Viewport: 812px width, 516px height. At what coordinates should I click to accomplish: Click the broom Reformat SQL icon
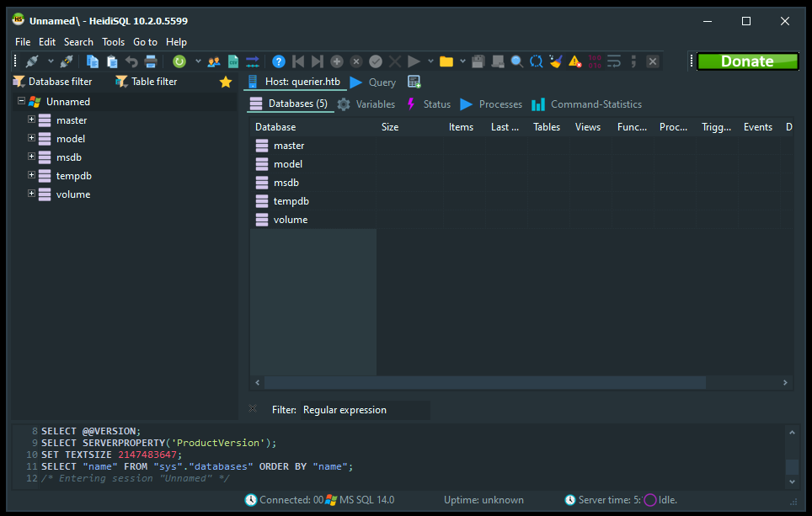click(556, 61)
